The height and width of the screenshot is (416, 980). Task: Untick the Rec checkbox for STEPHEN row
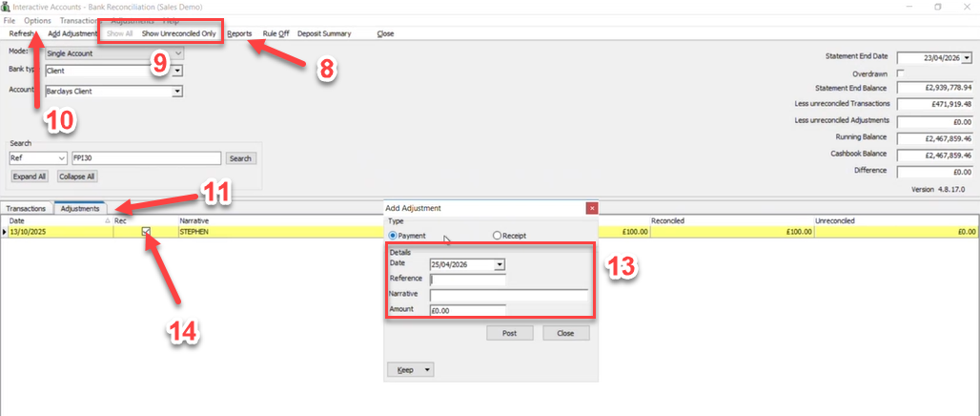click(146, 232)
